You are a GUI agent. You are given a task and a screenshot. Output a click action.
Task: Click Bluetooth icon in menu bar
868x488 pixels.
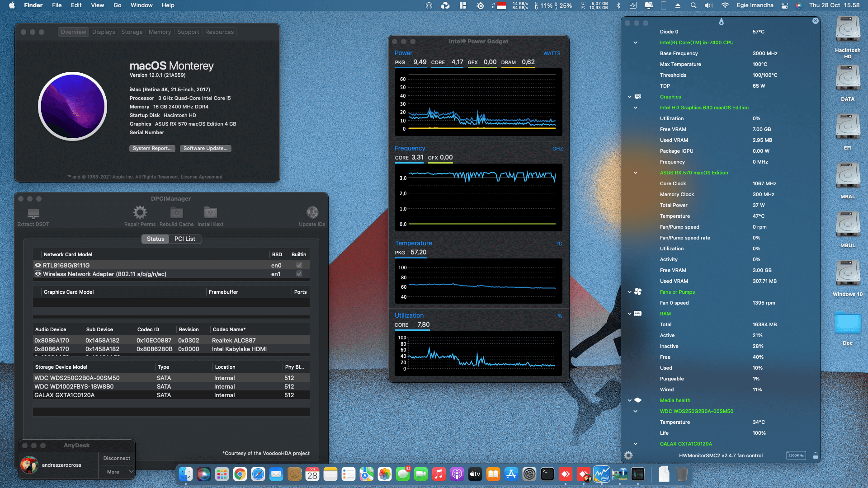618,5
